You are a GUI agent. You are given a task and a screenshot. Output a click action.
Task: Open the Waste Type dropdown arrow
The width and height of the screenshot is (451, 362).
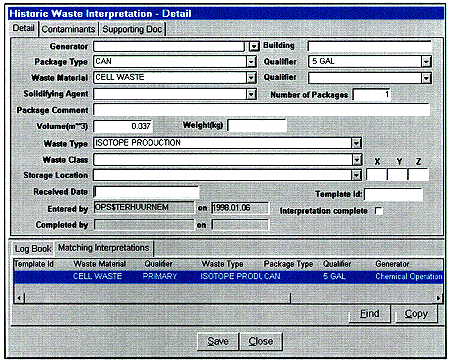[x=356, y=143]
